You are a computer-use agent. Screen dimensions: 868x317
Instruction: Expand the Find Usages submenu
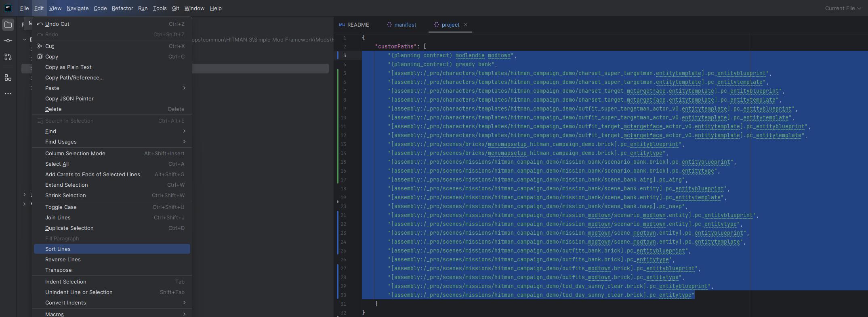coord(184,142)
